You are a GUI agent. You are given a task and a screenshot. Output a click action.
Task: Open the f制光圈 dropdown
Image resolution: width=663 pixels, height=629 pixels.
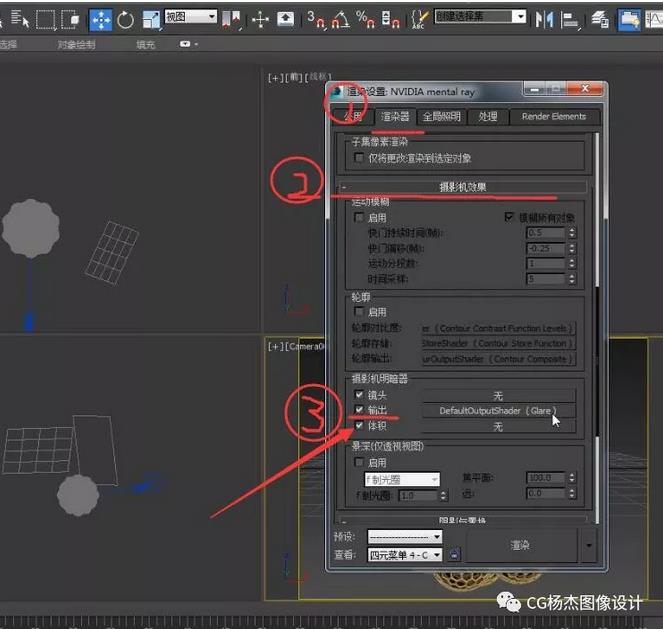[402, 479]
